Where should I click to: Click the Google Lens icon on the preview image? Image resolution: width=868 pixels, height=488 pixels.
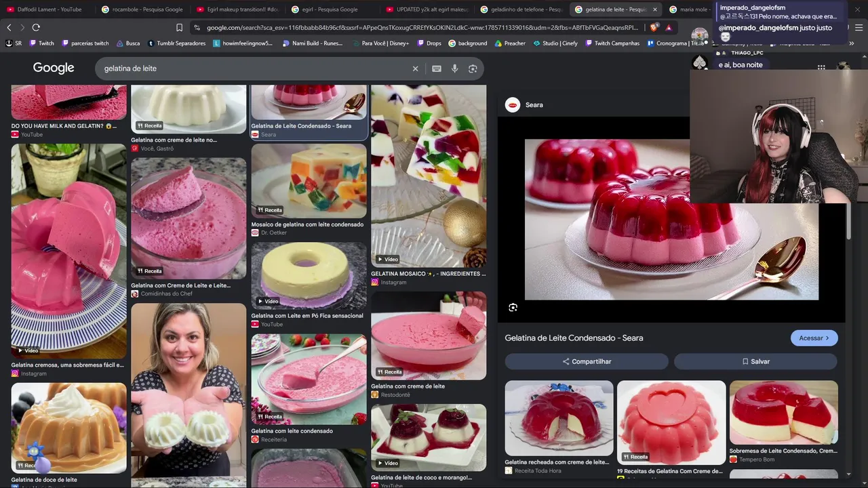[x=513, y=307]
